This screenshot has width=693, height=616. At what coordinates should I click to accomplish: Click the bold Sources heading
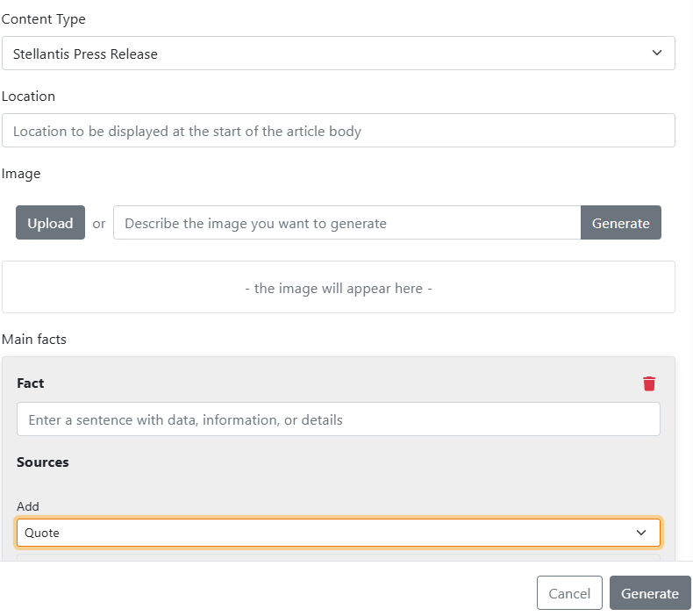(x=43, y=462)
